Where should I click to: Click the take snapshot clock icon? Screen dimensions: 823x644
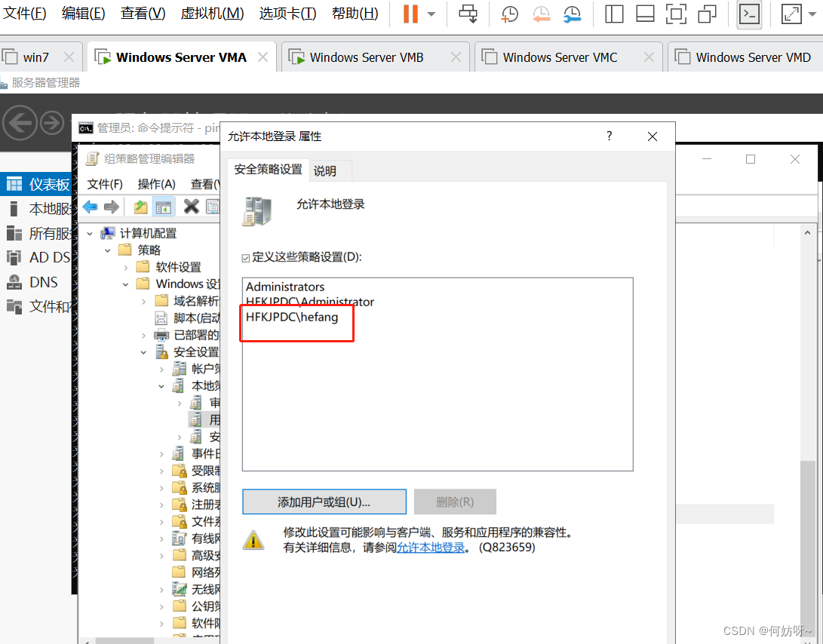point(510,14)
